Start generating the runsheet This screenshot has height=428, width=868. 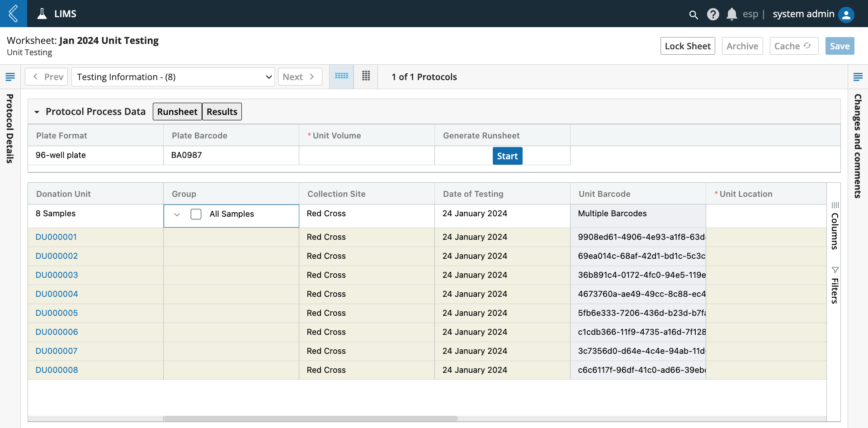(x=507, y=156)
